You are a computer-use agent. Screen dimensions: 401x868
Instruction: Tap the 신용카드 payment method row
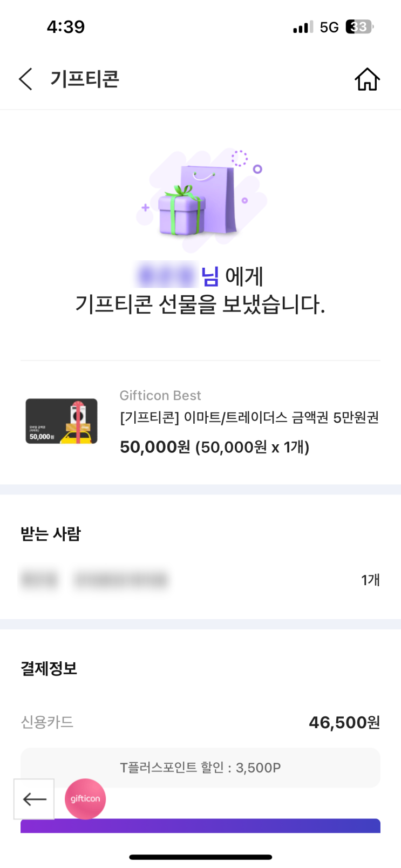tap(201, 722)
